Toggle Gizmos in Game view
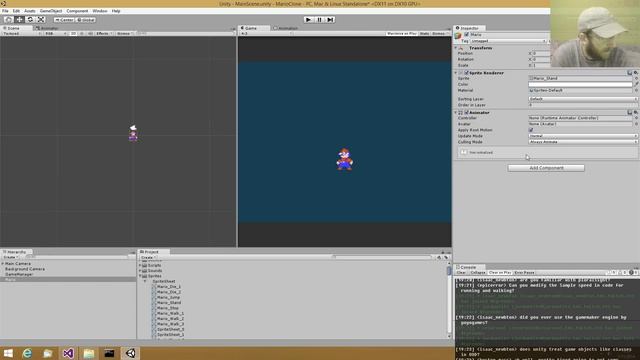 pyautogui.click(x=440, y=33)
